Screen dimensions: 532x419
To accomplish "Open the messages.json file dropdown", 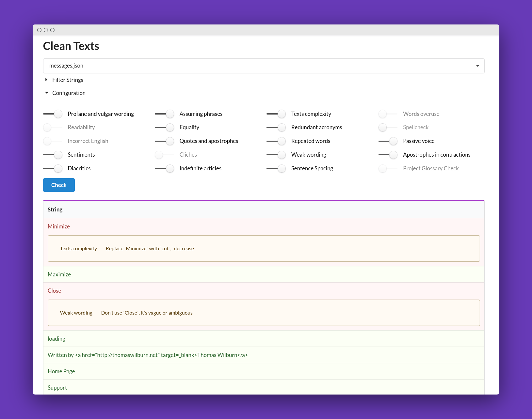I will tap(264, 66).
